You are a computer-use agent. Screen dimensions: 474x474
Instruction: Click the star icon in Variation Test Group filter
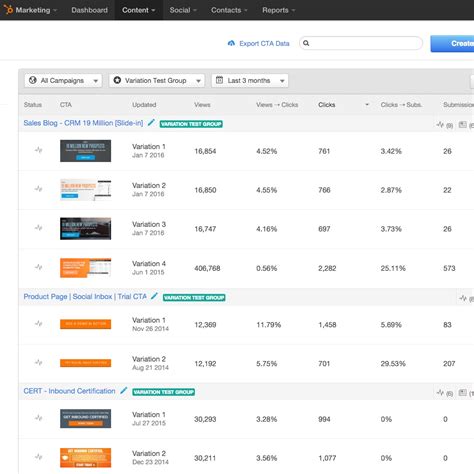pyautogui.click(x=117, y=80)
